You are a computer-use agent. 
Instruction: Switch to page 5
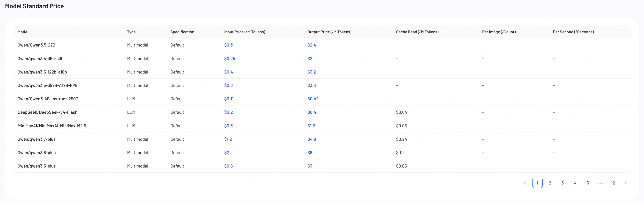click(588, 183)
